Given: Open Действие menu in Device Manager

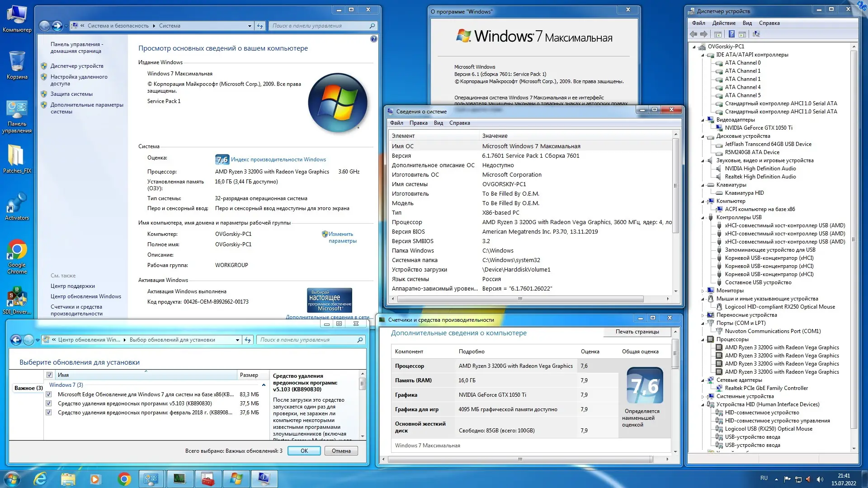Looking at the screenshot, I should (723, 23).
